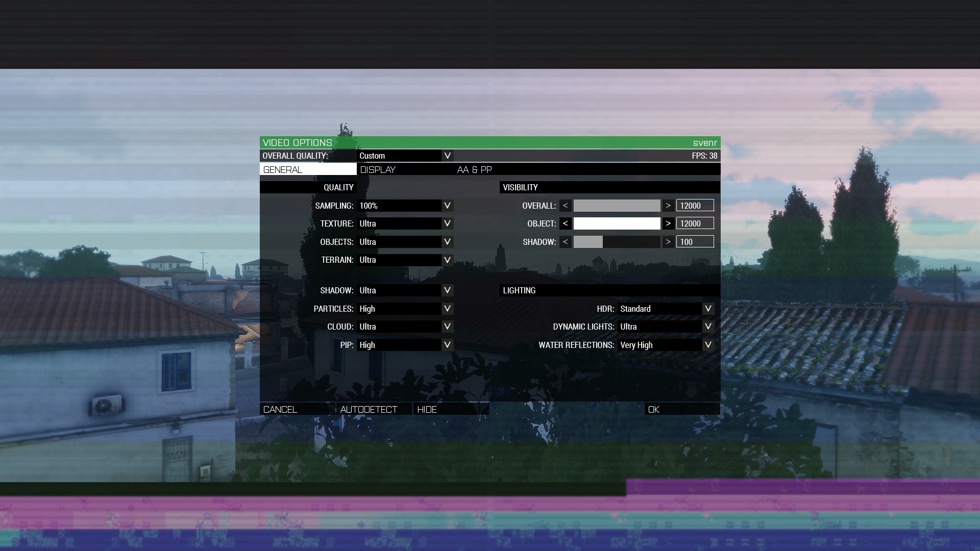980x551 pixels.
Task: Open the Particles quality dropdown
Action: tap(405, 309)
